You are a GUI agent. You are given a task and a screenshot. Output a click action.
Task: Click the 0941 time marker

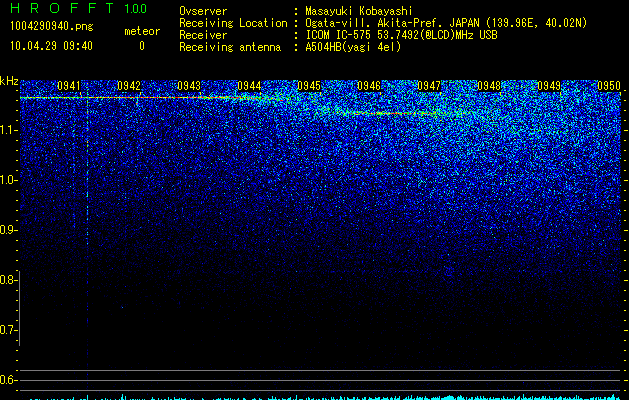(69, 85)
